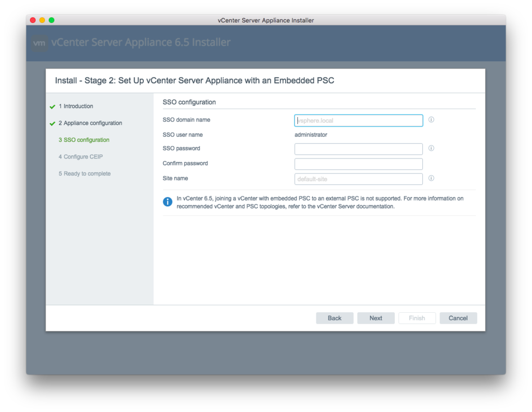Select step 4 Configure CEIP
Screen dimensions: 532x412
coord(81,156)
